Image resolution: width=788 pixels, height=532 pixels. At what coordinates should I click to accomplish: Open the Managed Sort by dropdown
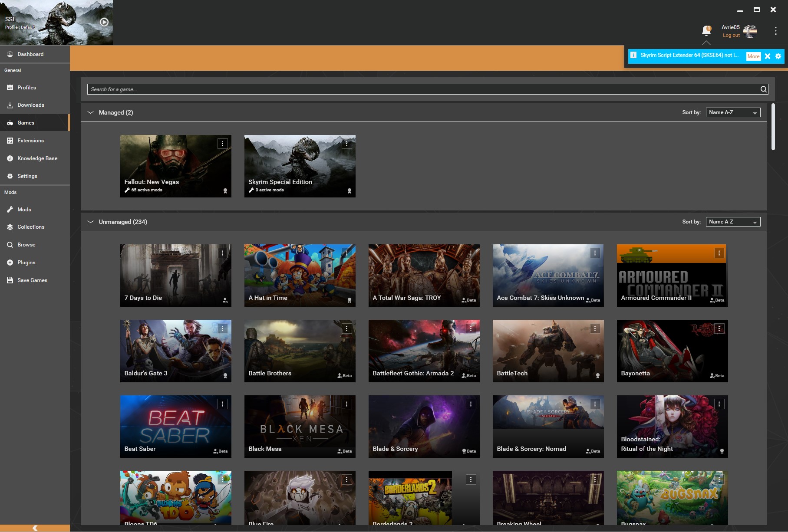pos(733,112)
